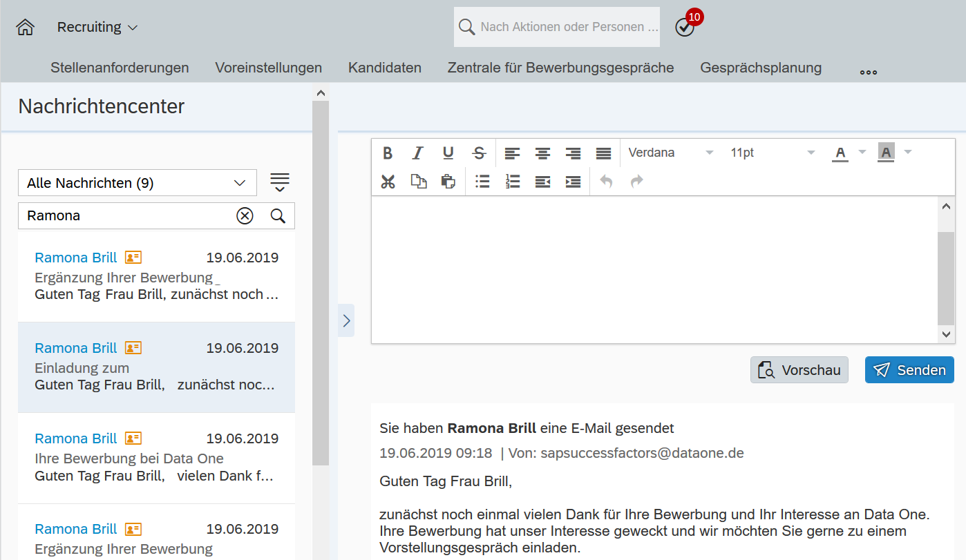966x560 pixels.
Task: Toggle italic text formatting
Action: (417, 153)
